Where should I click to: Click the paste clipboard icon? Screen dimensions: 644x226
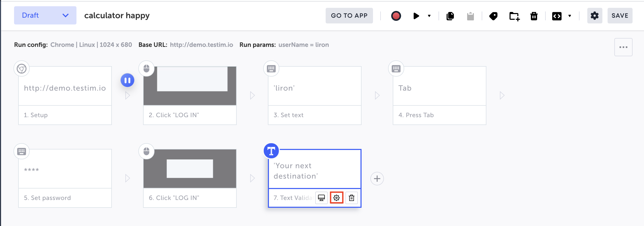pos(470,16)
